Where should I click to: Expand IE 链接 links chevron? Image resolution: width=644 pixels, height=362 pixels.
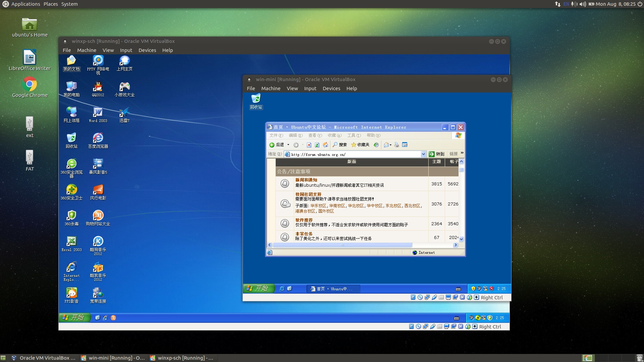(462, 153)
